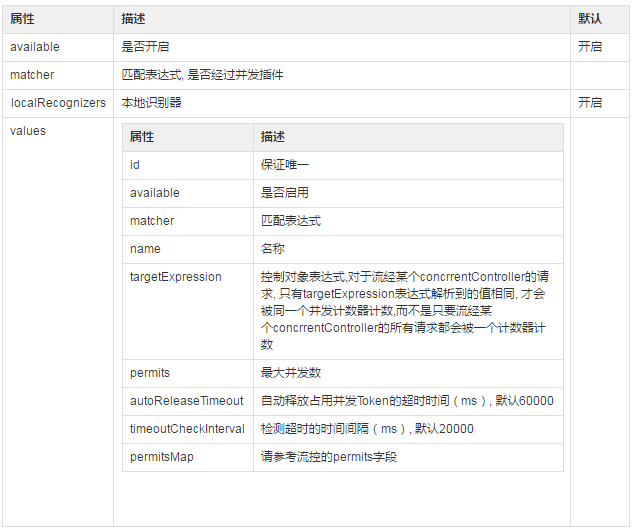Select the '保证唯一' description
634x532 pixels.
coord(285,165)
